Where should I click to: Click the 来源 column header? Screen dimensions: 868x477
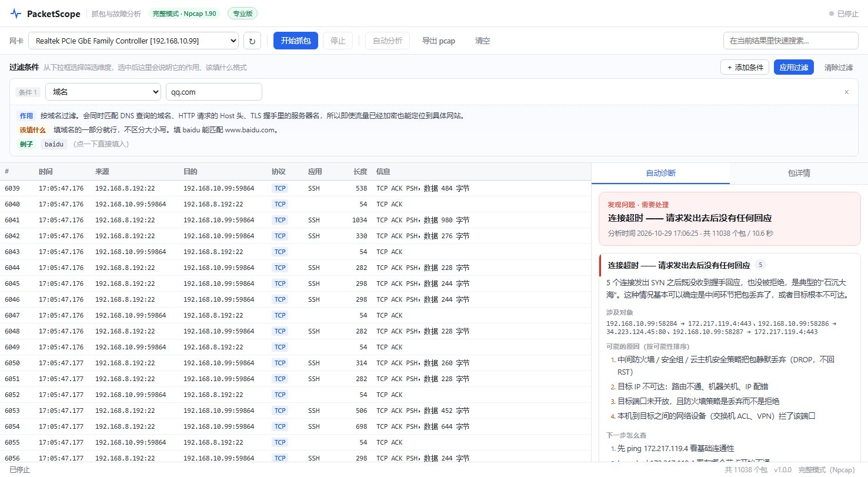pos(102,172)
